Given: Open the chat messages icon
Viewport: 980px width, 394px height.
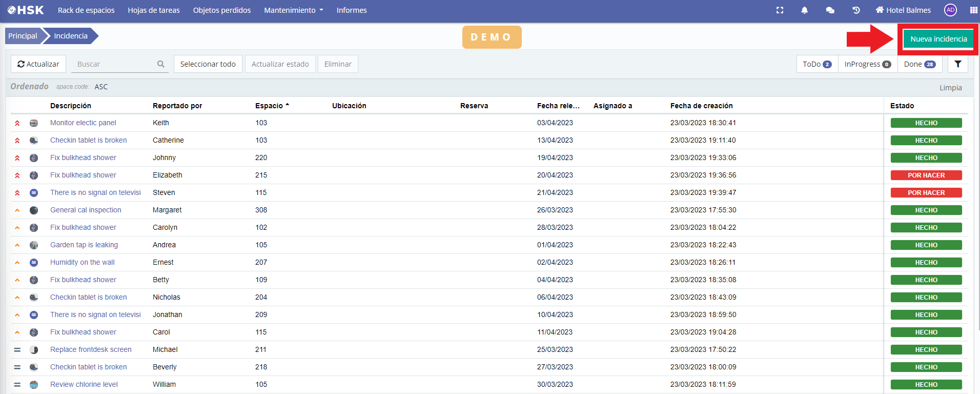Looking at the screenshot, I should point(830,10).
